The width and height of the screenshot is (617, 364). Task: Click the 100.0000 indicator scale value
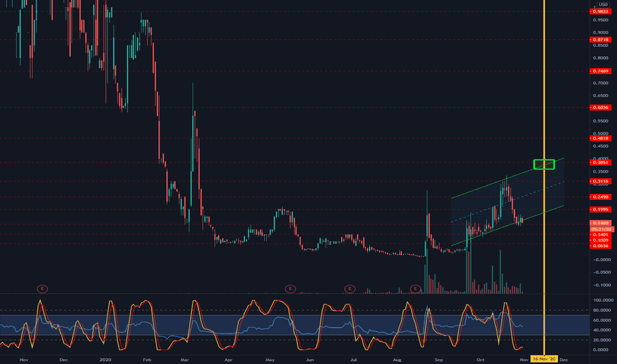pyautogui.click(x=603, y=300)
